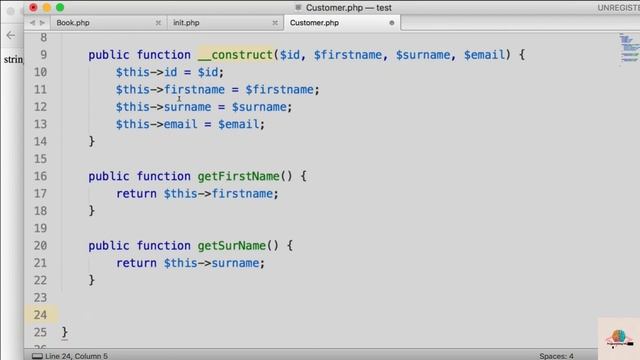The height and width of the screenshot is (360, 640).
Task: Click the minimap code overview
Action: click(x=629, y=48)
